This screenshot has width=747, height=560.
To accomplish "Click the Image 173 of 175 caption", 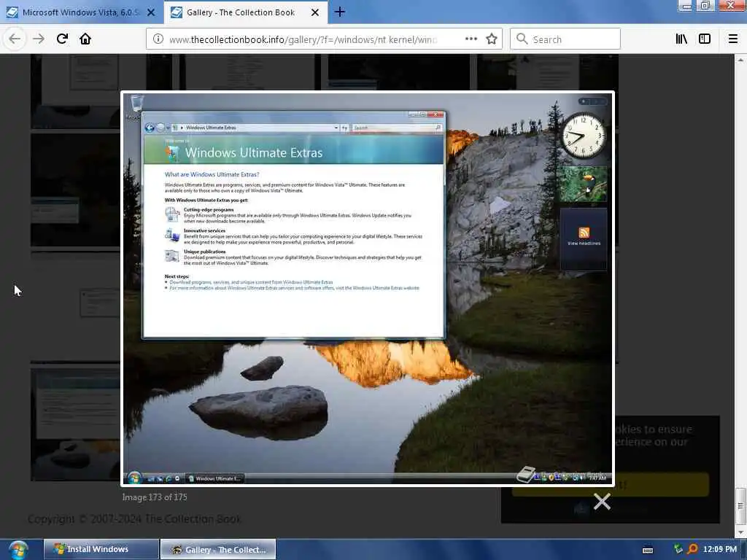I will (x=155, y=497).
